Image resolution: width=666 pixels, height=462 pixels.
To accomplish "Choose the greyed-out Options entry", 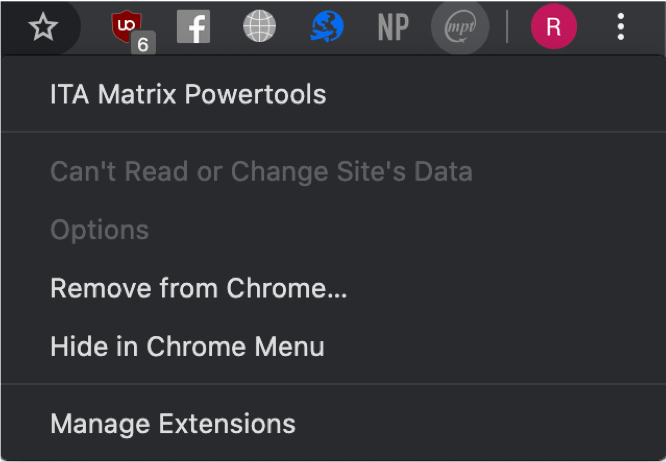I will 99,230.
